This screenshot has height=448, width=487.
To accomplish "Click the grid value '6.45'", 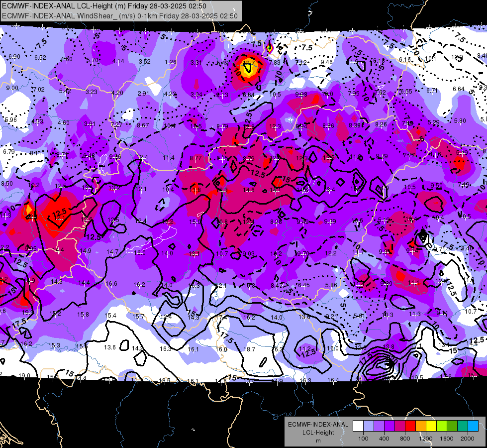I will (304, 285).
